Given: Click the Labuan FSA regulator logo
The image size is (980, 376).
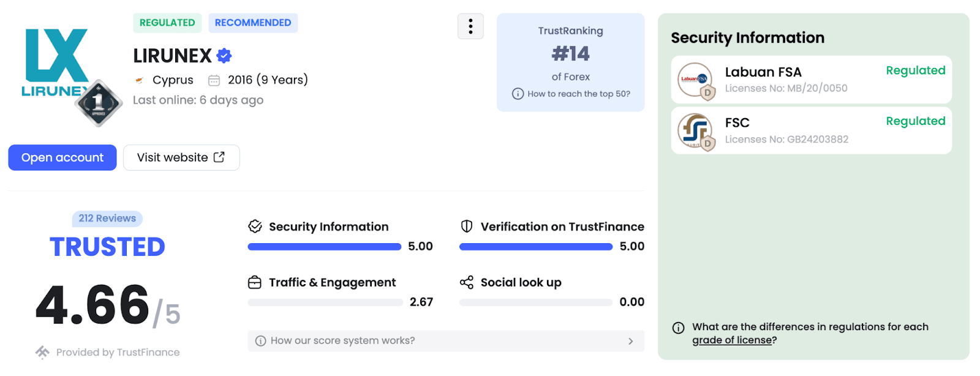Looking at the screenshot, I should 695,80.
